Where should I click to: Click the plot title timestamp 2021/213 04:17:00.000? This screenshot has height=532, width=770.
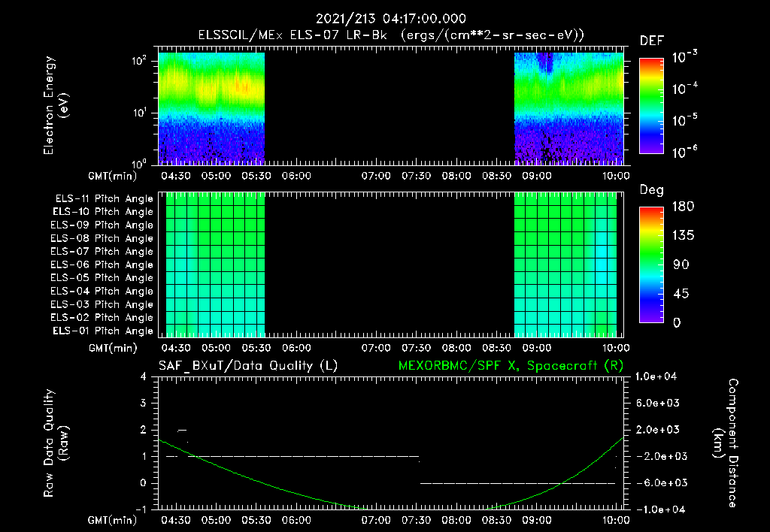click(x=390, y=19)
